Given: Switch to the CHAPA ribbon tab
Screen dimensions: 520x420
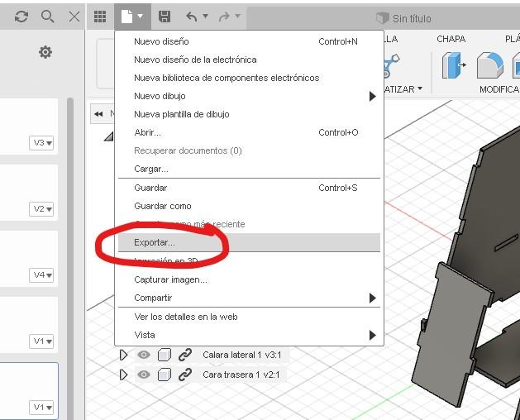Looking at the screenshot, I should coord(451,39).
